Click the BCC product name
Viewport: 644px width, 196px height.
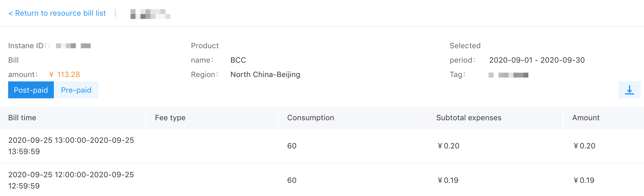point(238,60)
